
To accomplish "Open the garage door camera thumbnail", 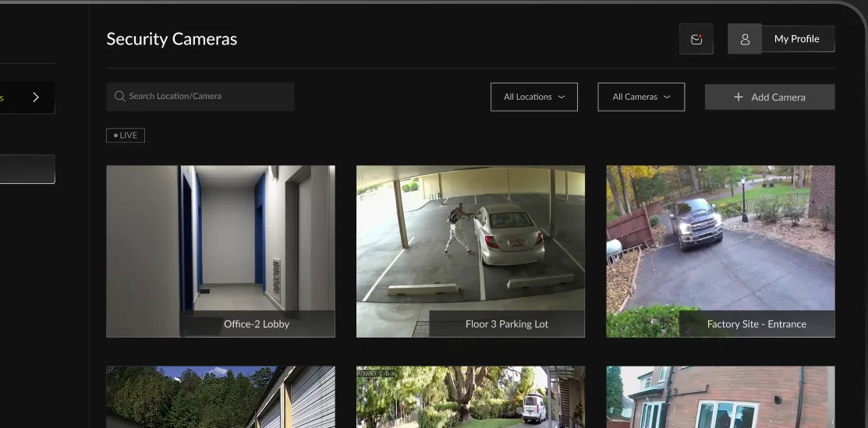I will [221, 397].
